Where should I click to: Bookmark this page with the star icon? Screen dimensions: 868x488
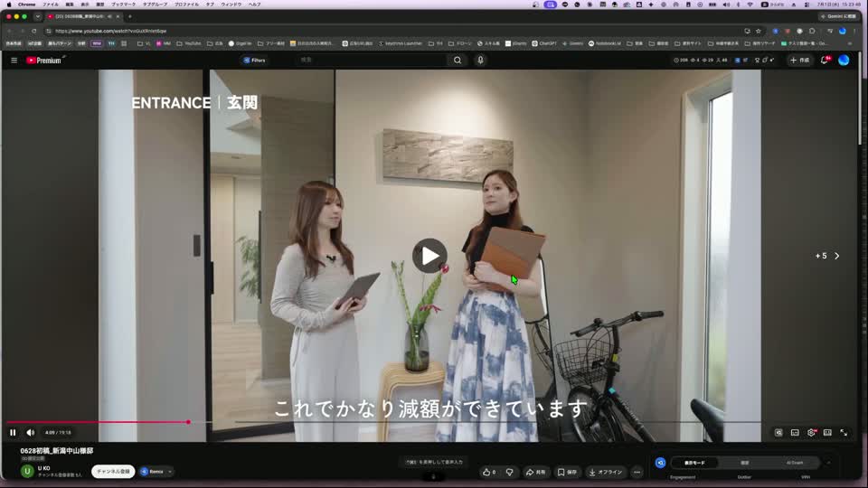(759, 31)
